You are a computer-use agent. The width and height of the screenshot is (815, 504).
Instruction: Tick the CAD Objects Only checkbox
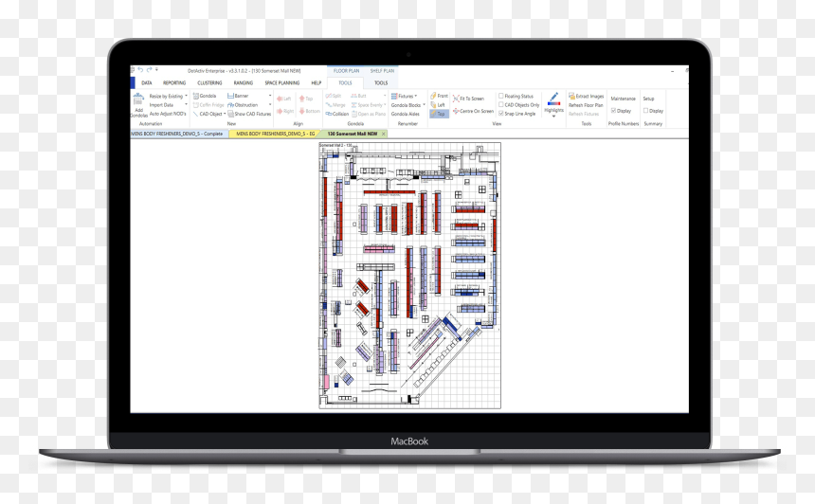pos(501,105)
